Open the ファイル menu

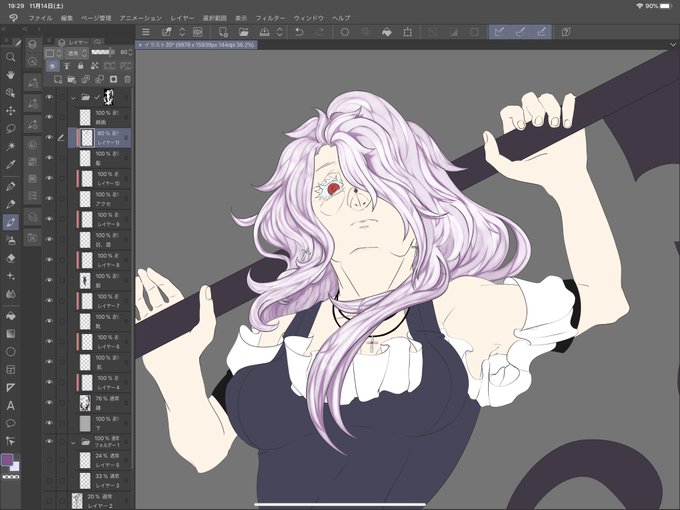click(40, 18)
